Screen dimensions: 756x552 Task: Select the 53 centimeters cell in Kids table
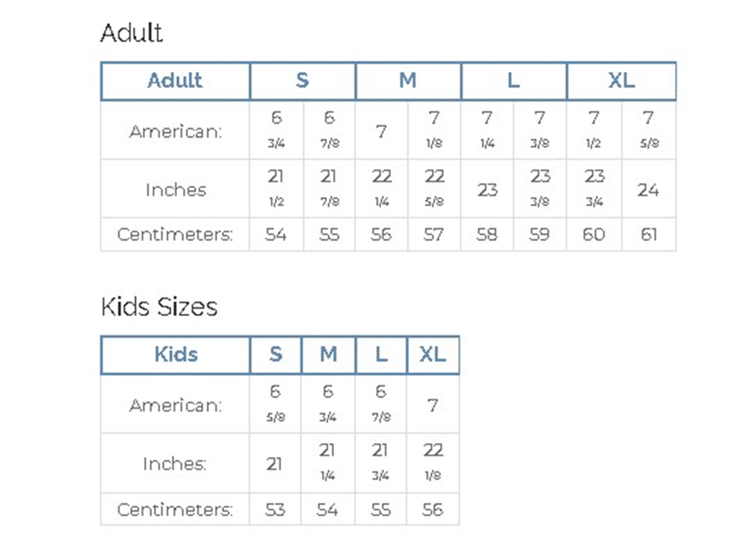point(275,509)
